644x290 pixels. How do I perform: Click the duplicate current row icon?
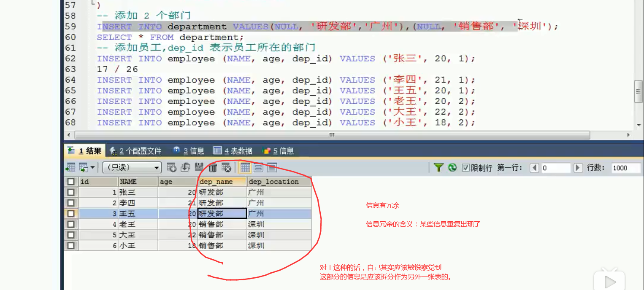click(185, 168)
